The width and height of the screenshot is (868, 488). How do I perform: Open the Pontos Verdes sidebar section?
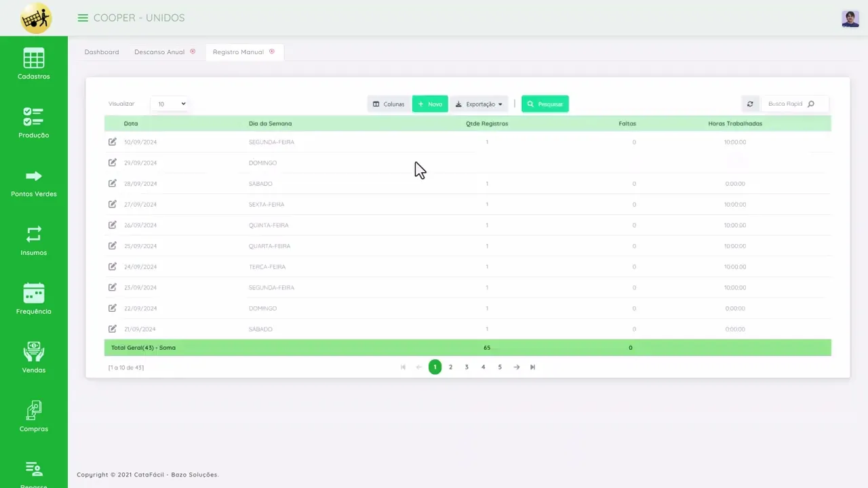[x=33, y=182]
